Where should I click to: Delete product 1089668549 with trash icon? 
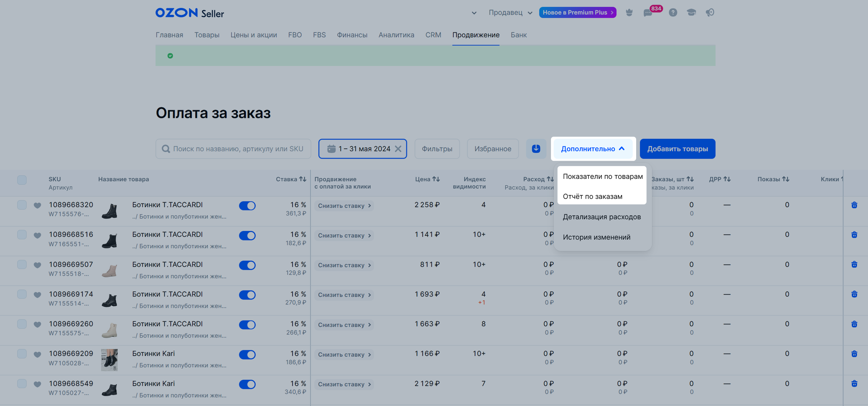point(854,383)
